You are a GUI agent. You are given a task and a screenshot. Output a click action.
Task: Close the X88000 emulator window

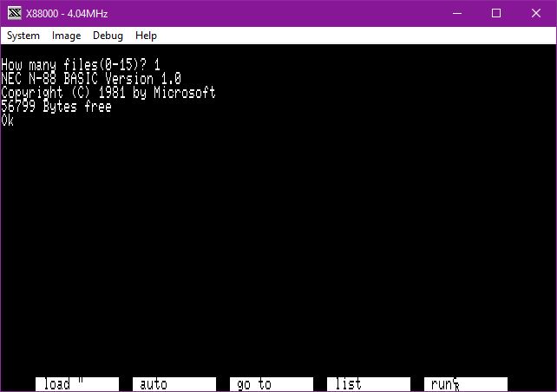tap(536, 14)
